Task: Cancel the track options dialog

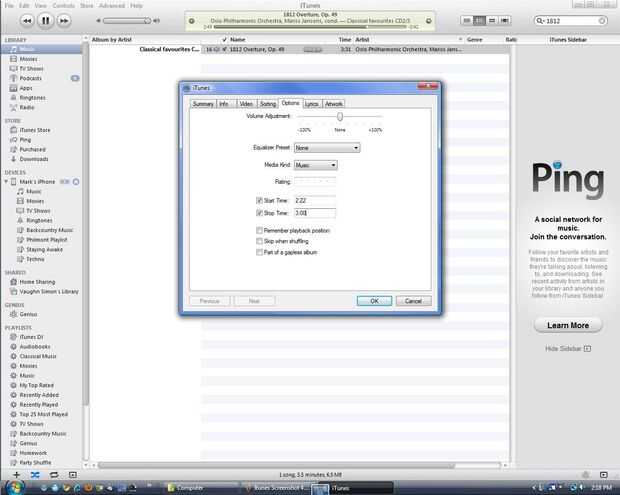Action: (x=414, y=301)
